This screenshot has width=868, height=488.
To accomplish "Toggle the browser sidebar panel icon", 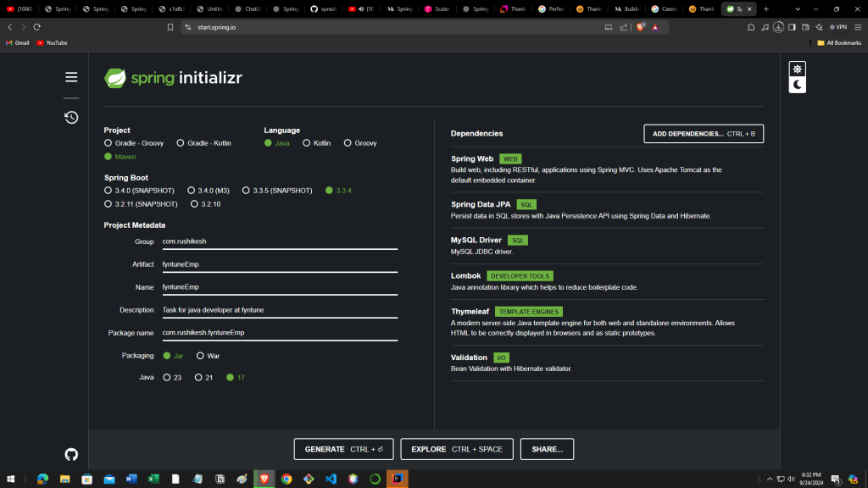I will click(x=793, y=27).
